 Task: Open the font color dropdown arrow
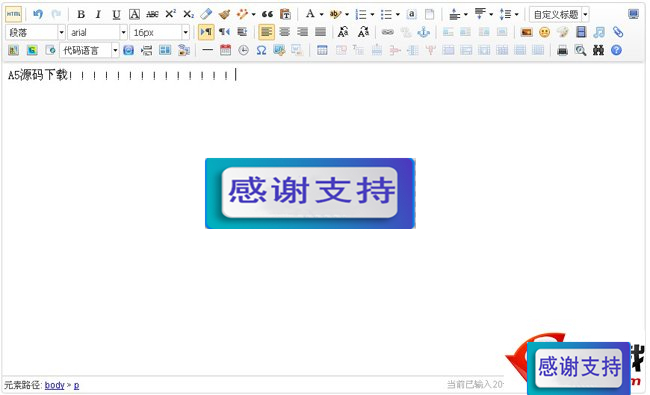[x=321, y=15]
